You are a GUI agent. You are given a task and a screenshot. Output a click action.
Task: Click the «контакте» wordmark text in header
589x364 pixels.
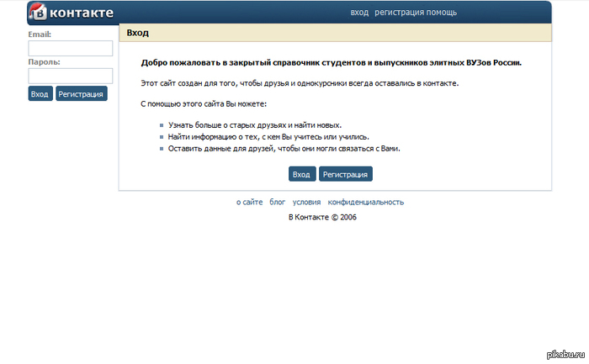tap(81, 13)
